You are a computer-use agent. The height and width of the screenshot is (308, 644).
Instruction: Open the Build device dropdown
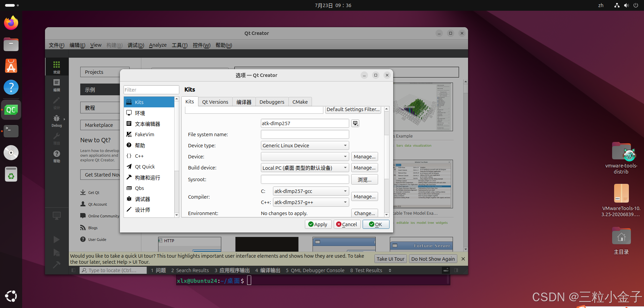click(x=305, y=168)
